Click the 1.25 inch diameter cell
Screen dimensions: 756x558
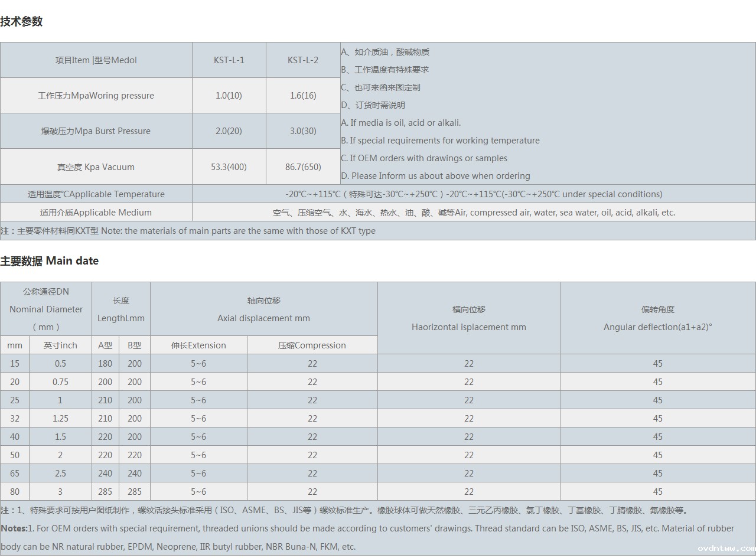point(60,419)
